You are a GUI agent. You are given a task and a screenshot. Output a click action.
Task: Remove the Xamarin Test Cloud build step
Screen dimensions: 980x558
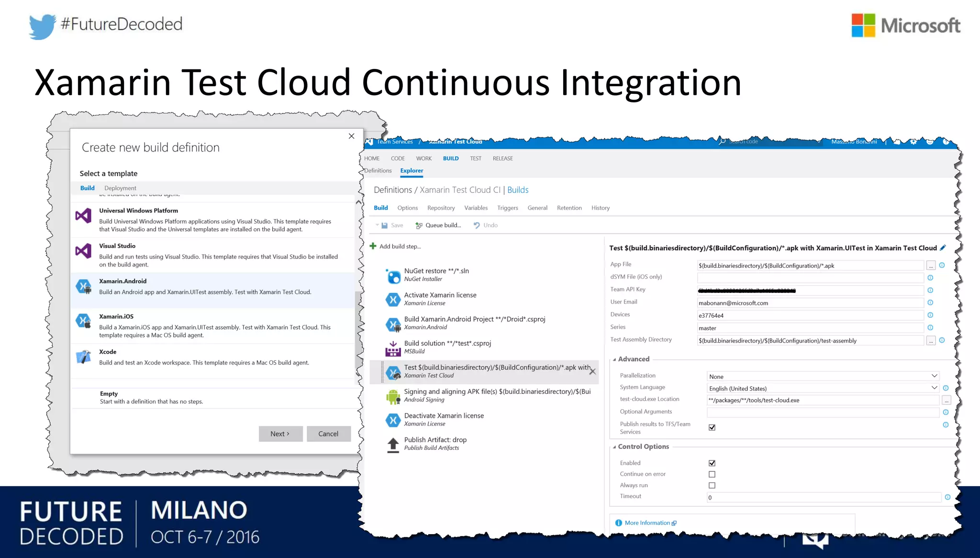point(592,371)
